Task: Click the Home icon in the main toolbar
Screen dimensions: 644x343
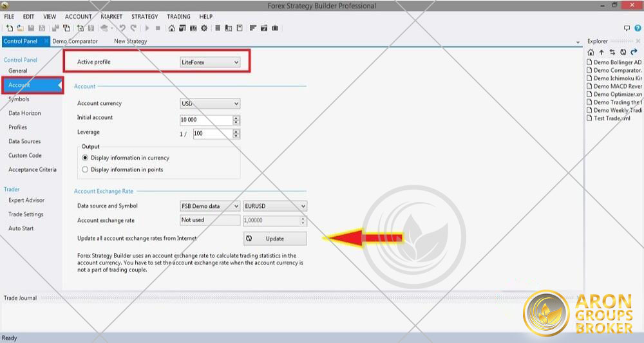Action: [x=172, y=28]
